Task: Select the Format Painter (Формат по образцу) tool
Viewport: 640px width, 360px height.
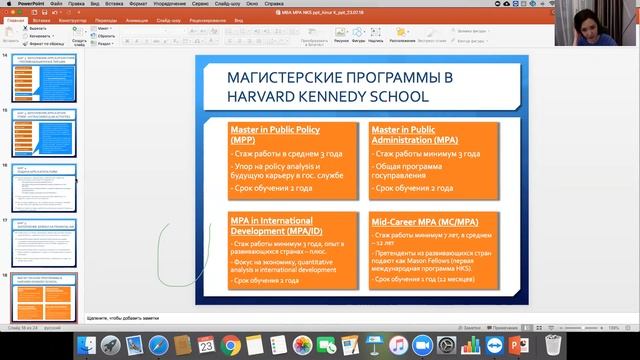Action: point(44,43)
